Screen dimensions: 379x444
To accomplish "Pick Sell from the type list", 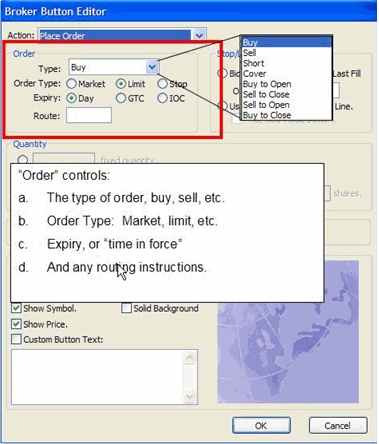I will (286, 53).
